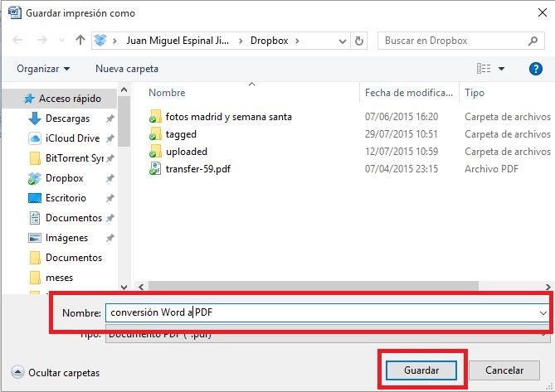Collapse folders with Ocultar carpetas
The image size is (555, 392).
56,373
